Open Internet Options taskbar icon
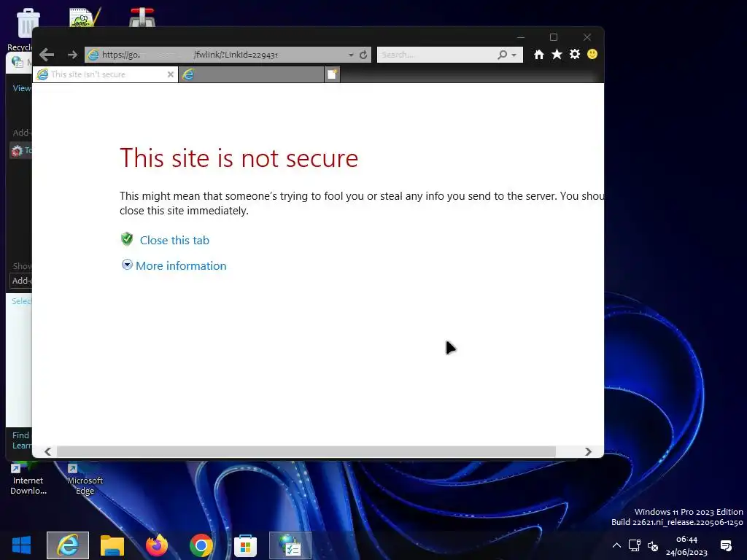Image resolution: width=747 pixels, height=560 pixels. (290, 545)
